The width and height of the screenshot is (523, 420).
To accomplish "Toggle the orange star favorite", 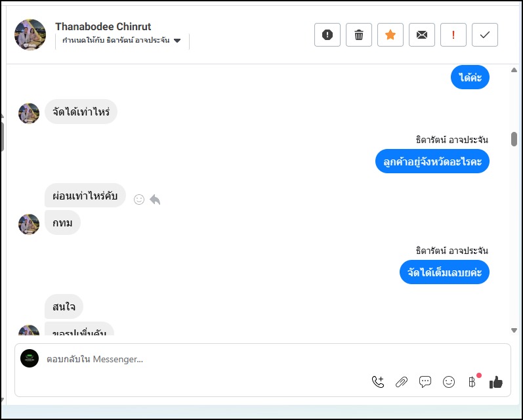I will coord(390,35).
